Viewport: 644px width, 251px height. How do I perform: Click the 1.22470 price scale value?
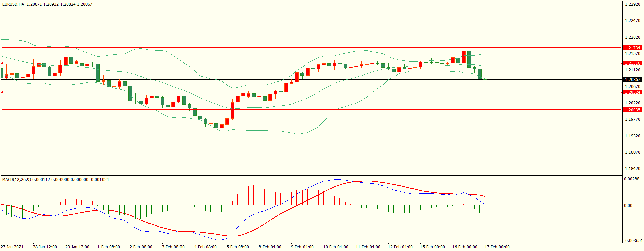[x=633, y=21]
